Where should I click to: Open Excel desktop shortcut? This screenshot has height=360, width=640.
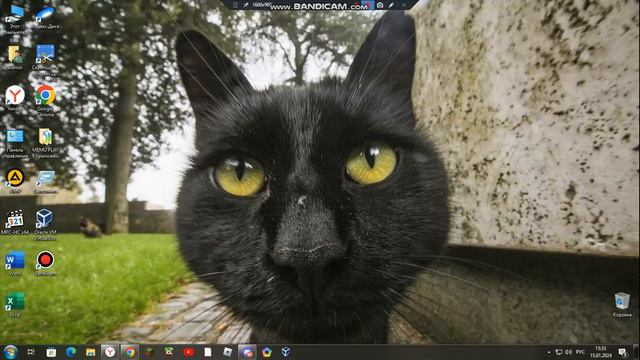[x=15, y=304]
